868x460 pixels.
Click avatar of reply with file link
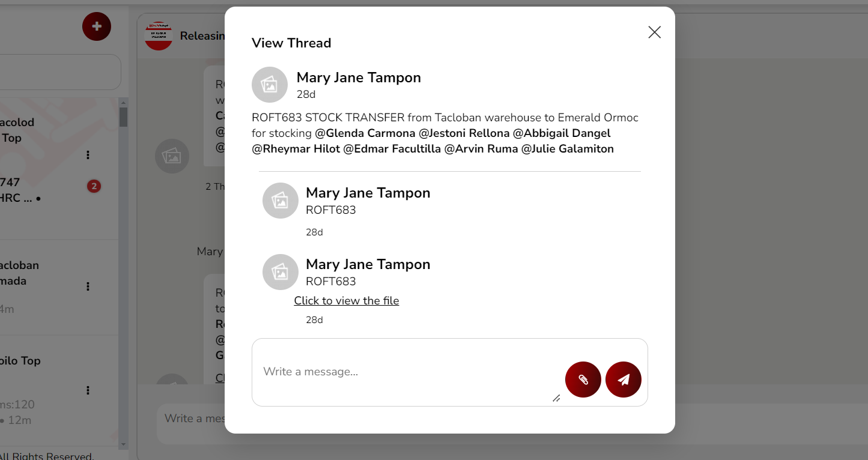click(x=280, y=272)
